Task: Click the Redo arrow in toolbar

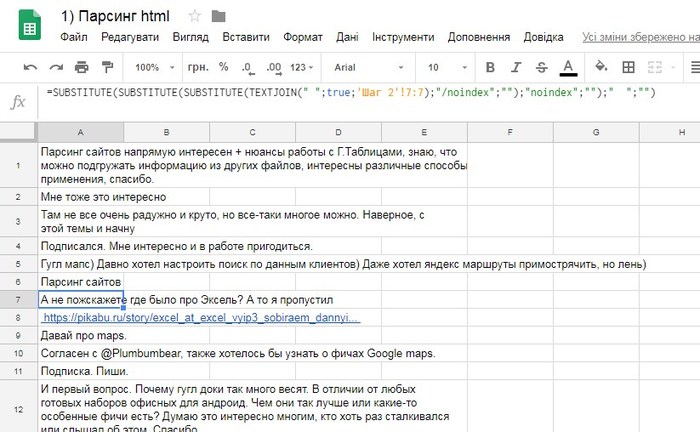Action: (55, 68)
